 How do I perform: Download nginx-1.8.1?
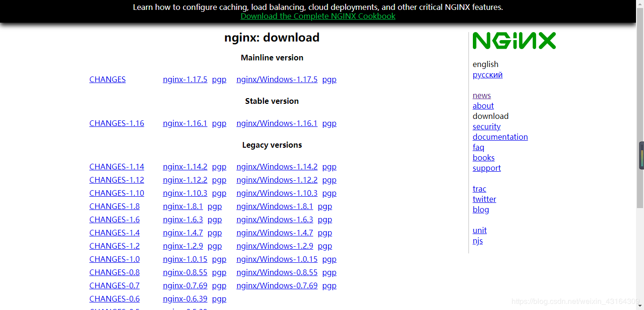coord(183,206)
